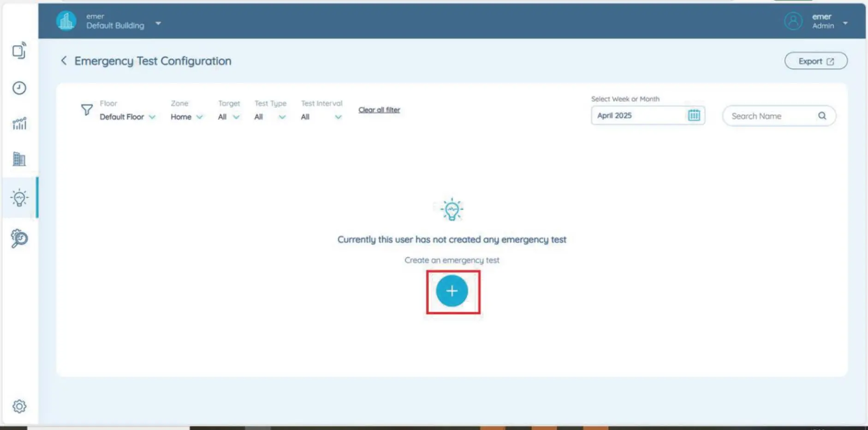Open the clock schedule icon in sidebar
868x430 pixels.
(x=19, y=88)
